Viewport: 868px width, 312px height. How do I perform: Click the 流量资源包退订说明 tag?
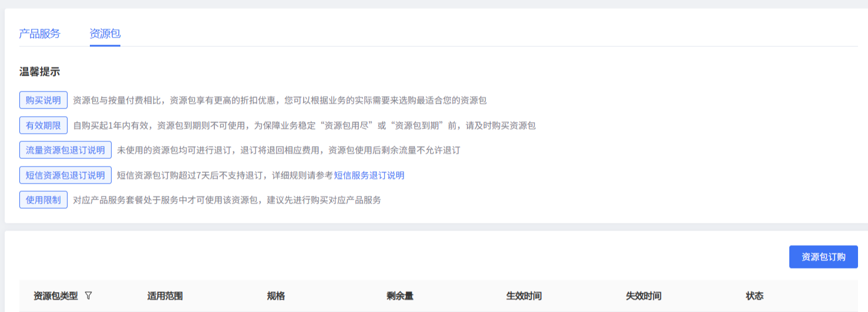(65, 150)
